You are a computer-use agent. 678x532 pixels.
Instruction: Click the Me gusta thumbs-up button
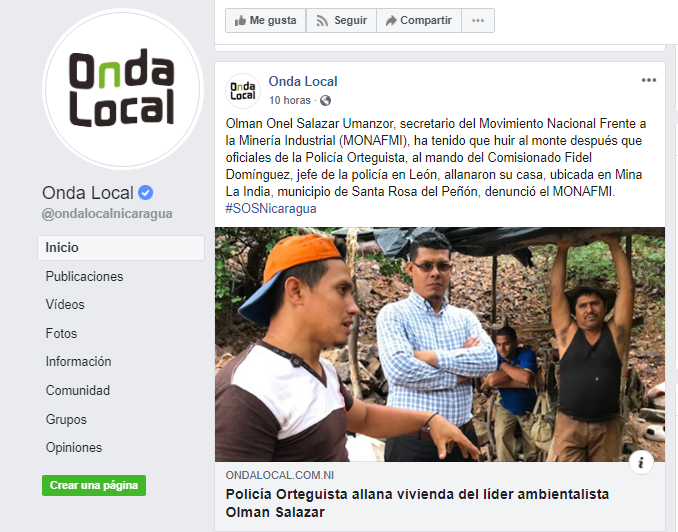pyautogui.click(x=265, y=20)
